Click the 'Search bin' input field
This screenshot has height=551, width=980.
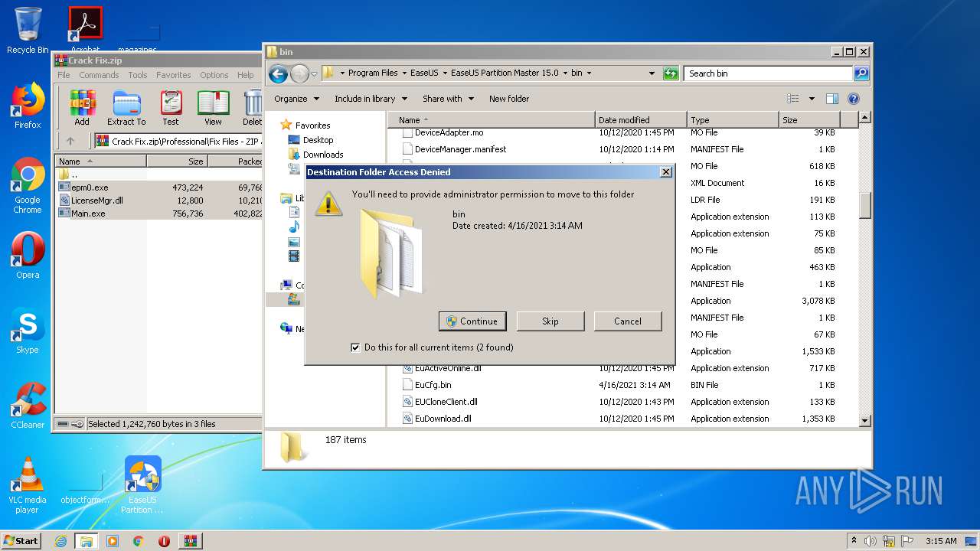click(x=768, y=73)
